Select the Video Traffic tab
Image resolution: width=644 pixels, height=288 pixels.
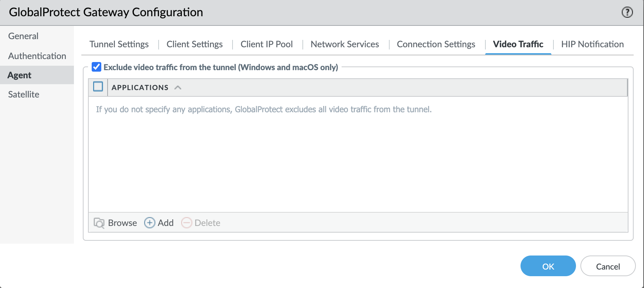(x=518, y=44)
